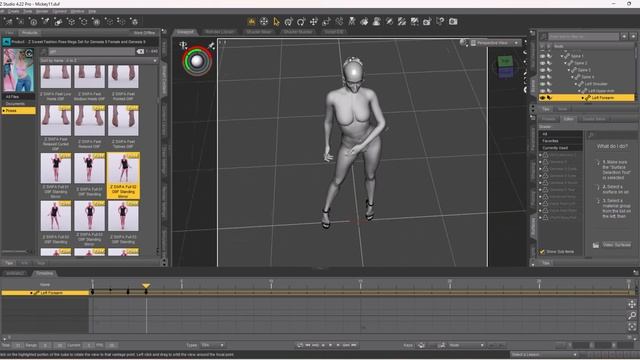Select the Poses category

[x=18, y=111]
